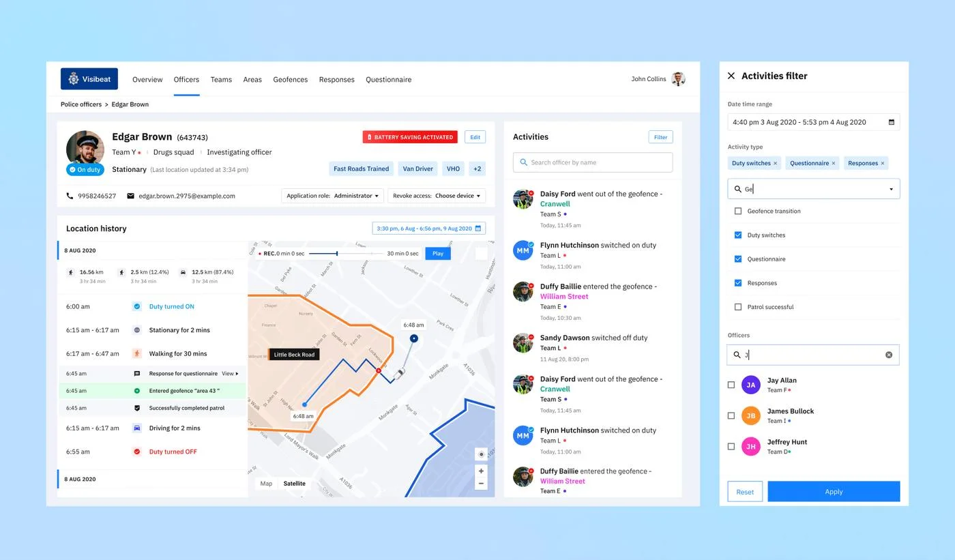
Task: Check the Patrol successful checkbox
Action: pos(738,307)
